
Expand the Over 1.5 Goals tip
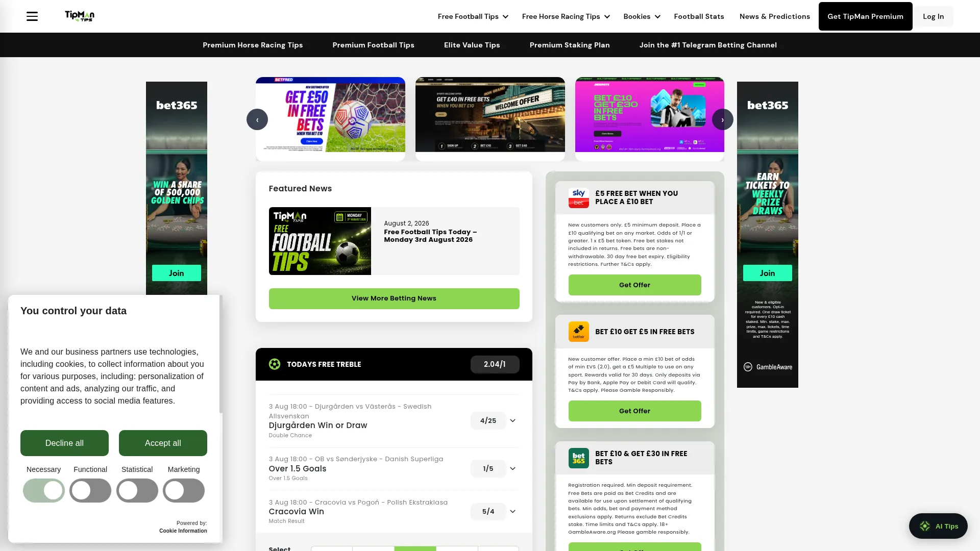point(513,469)
